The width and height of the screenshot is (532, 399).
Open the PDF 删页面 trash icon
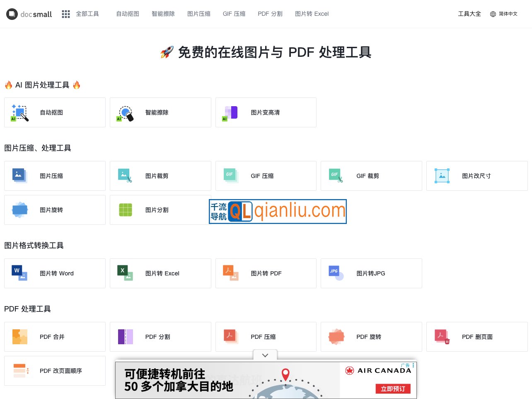[x=442, y=337]
